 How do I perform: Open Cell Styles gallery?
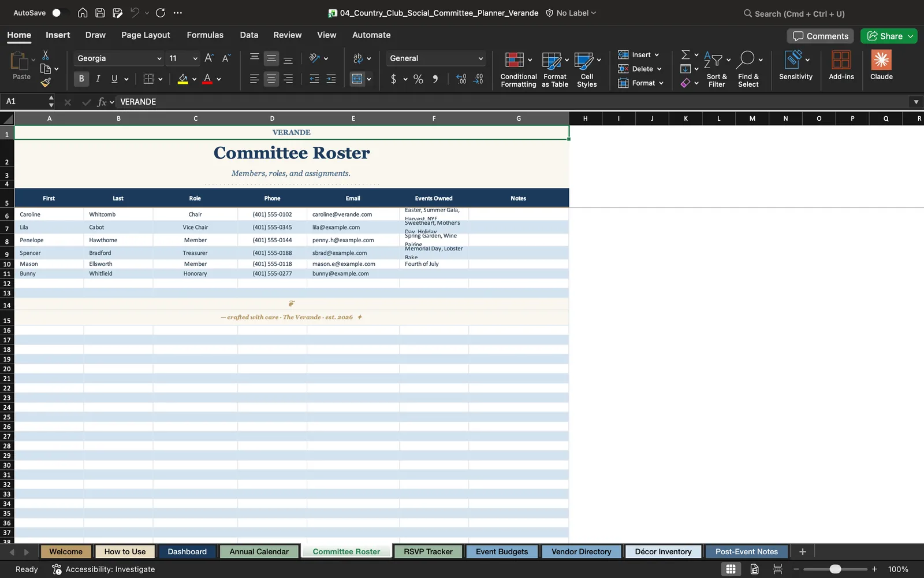587,69
